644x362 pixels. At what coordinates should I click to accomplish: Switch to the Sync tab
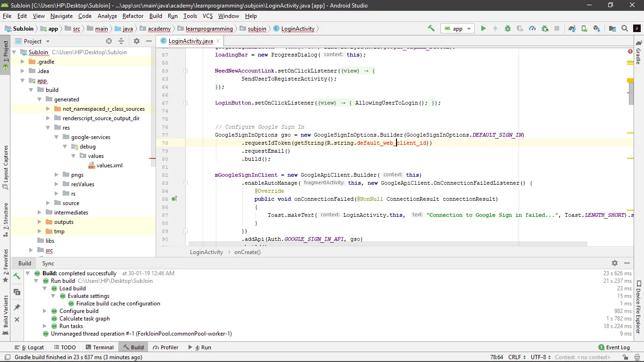[48, 263]
